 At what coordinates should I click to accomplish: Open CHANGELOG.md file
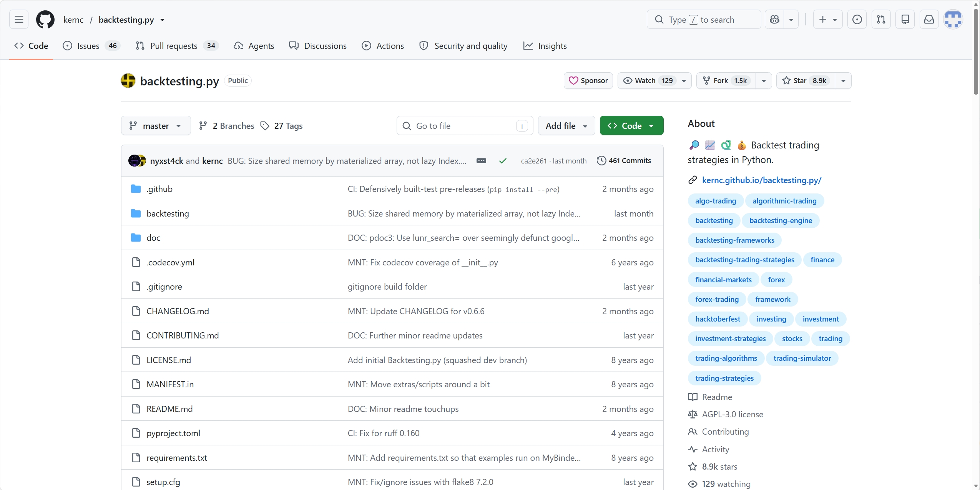tap(178, 311)
